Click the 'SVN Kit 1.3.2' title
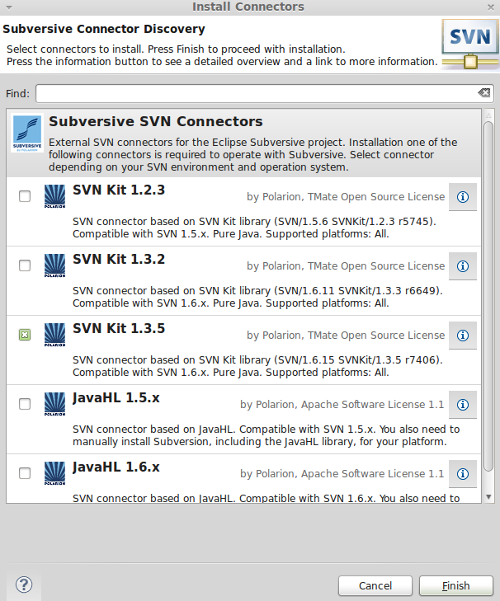The width and height of the screenshot is (500, 601). tap(119, 259)
